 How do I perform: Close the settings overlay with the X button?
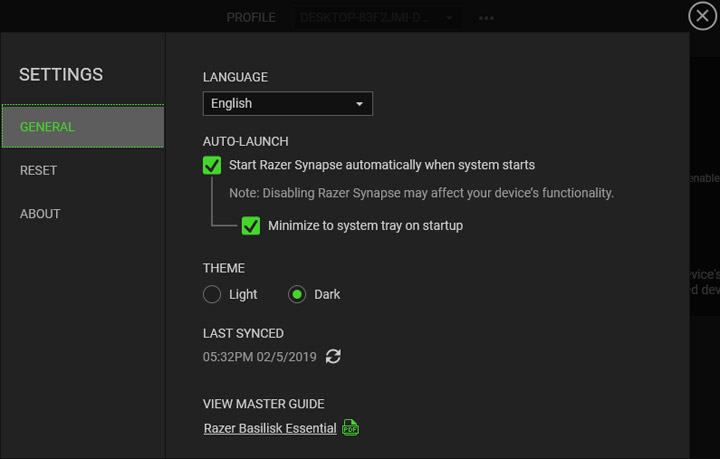pyautogui.click(x=702, y=16)
